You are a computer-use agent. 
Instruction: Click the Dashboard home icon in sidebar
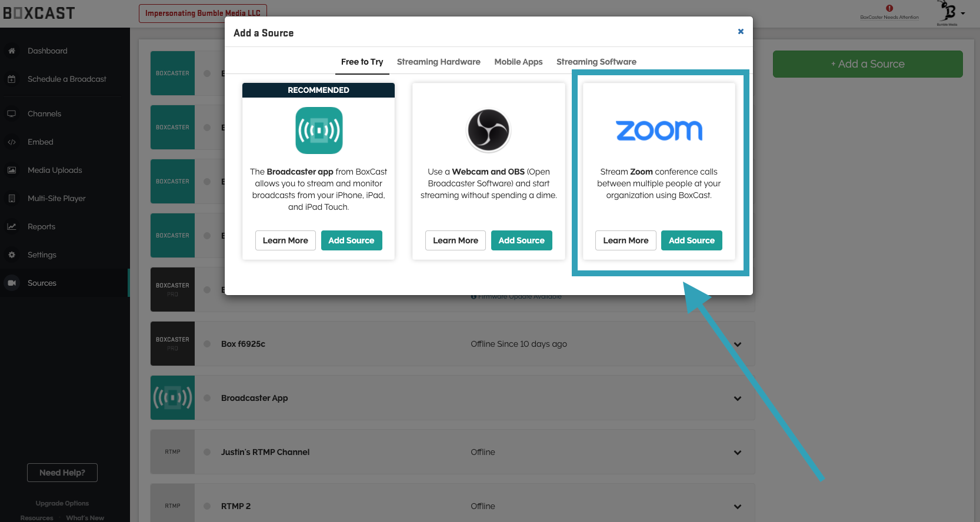click(12, 51)
